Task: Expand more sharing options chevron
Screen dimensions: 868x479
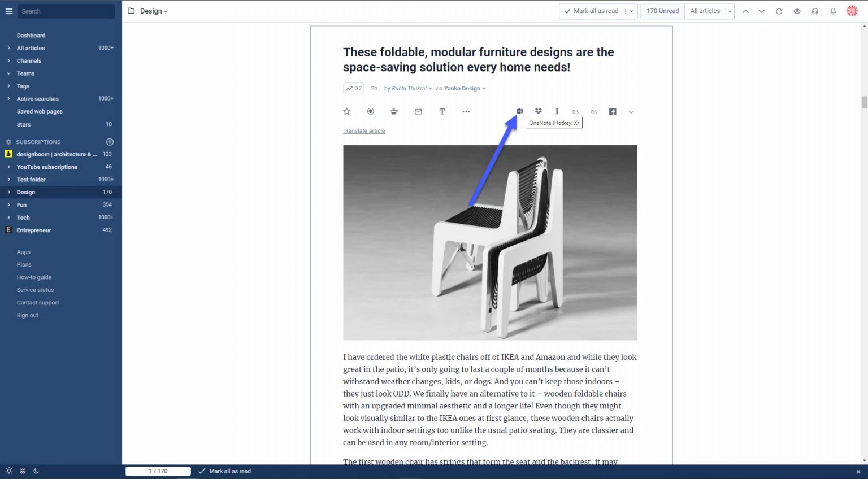Action: 631,112
